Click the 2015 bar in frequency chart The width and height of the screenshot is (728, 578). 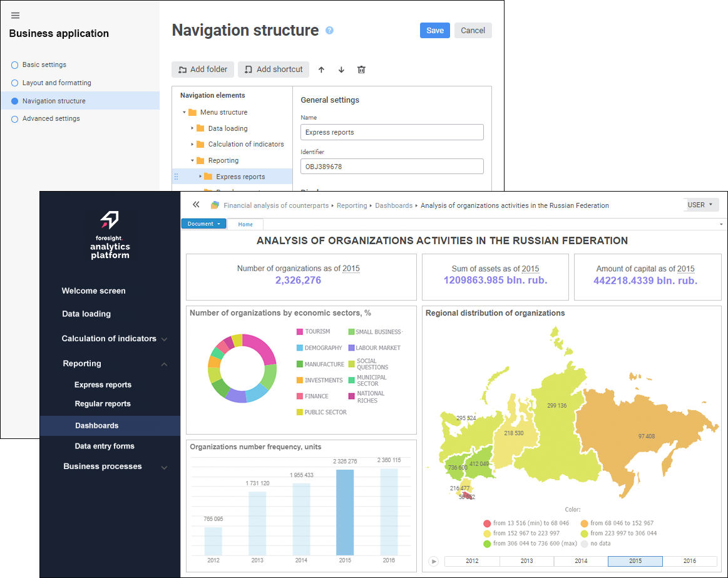[345, 512]
